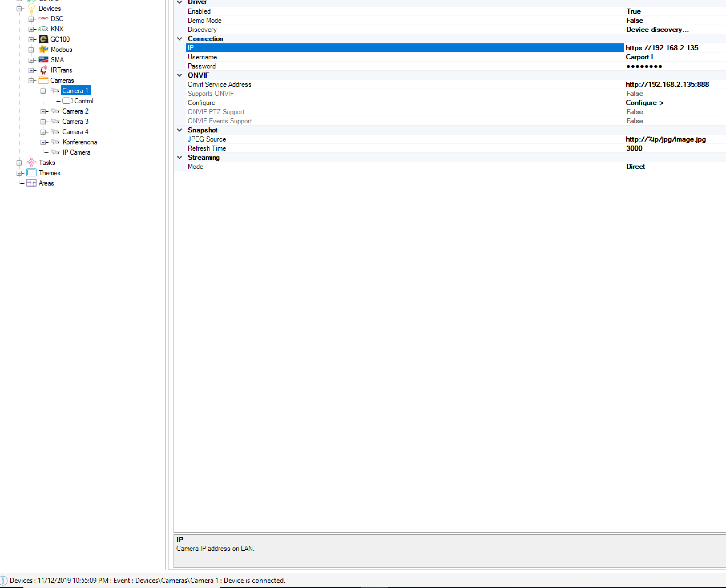Click the Device discovery... value
The image size is (726, 588).
click(657, 29)
